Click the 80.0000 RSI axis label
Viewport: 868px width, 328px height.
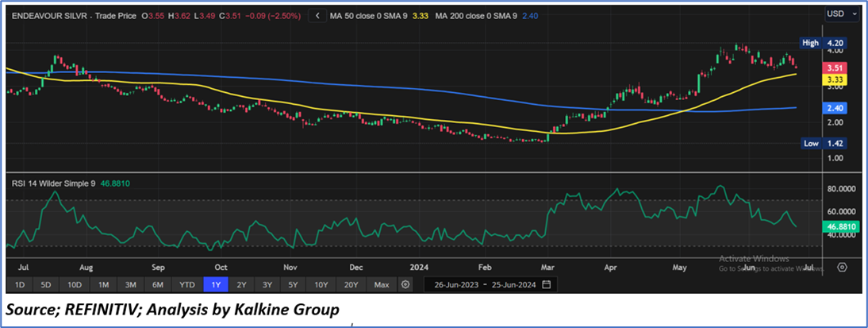tap(842, 189)
